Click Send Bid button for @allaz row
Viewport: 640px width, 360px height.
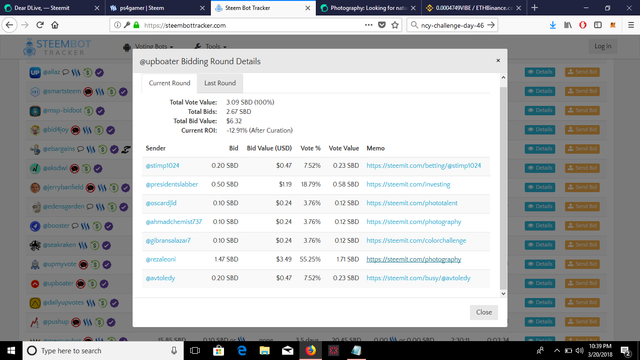pos(582,72)
